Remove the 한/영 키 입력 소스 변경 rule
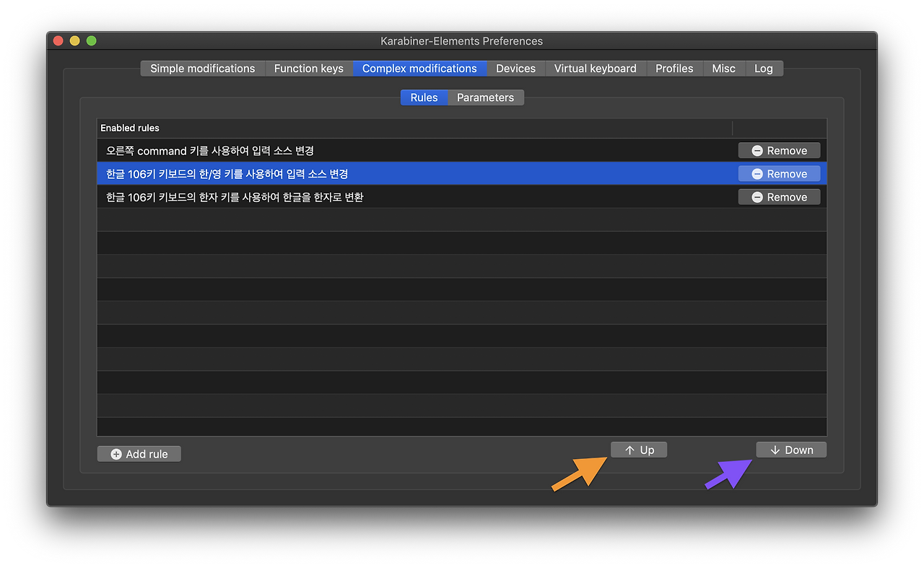Viewport: 924px width, 568px height. [x=779, y=174]
